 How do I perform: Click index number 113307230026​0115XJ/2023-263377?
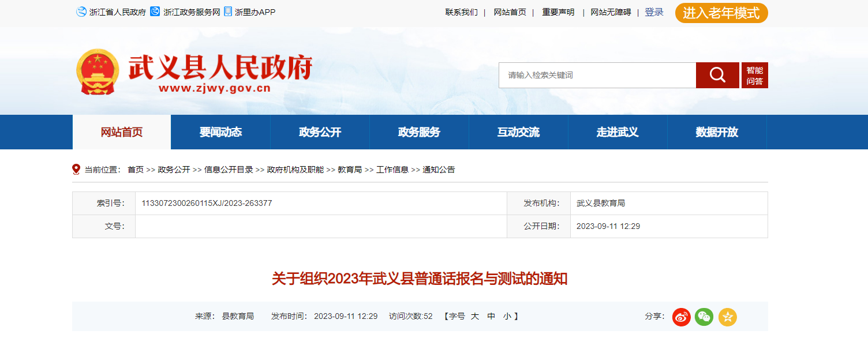tap(207, 203)
